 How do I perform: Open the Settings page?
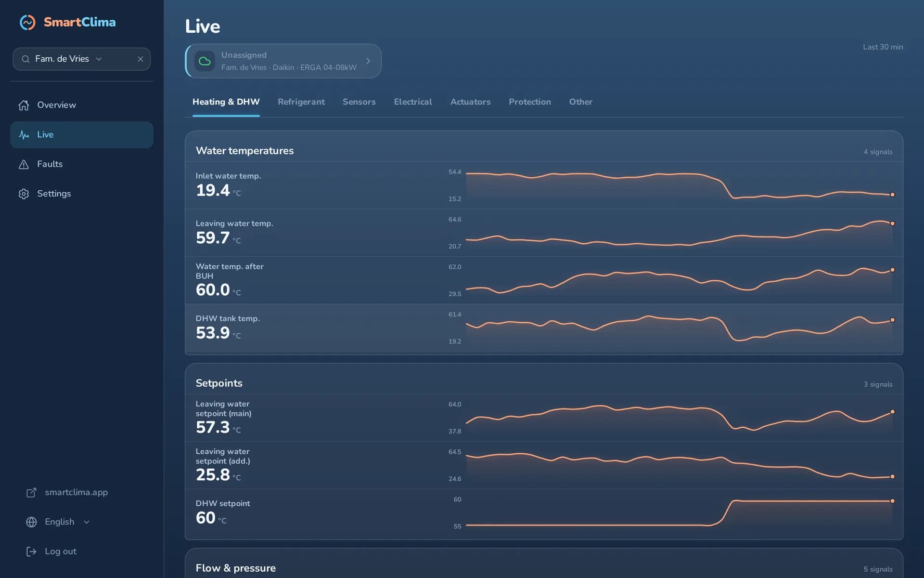click(x=82, y=194)
